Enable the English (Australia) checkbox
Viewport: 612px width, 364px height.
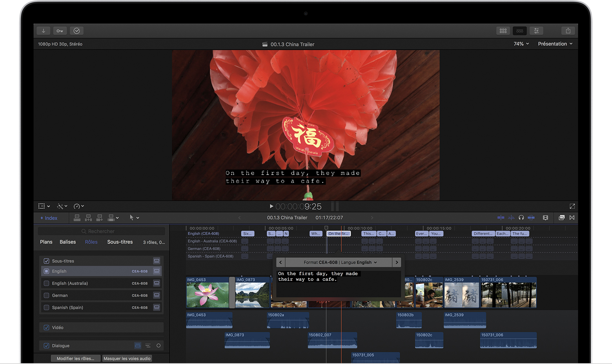(46, 283)
